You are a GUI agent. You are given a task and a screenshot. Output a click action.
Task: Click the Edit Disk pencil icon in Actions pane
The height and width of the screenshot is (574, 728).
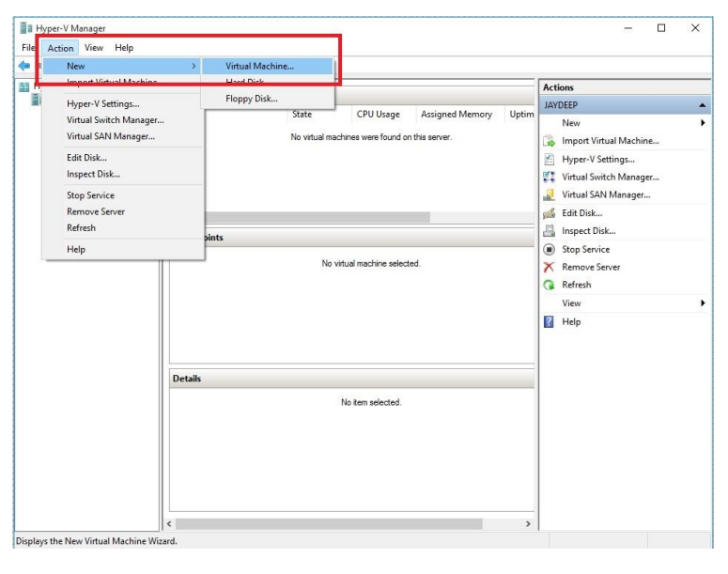click(550, 213)
